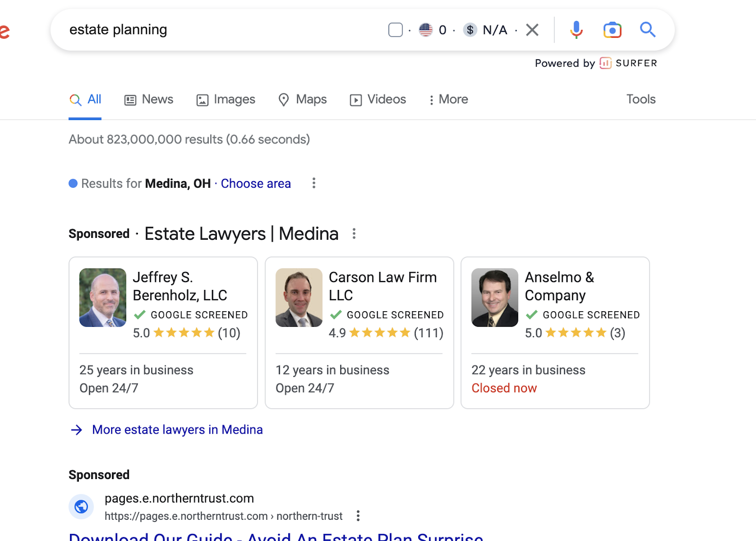Click the 4.9 star rating with 111 reviews
The width and height of the screenshot is (756, 541).
coord(386,333)
